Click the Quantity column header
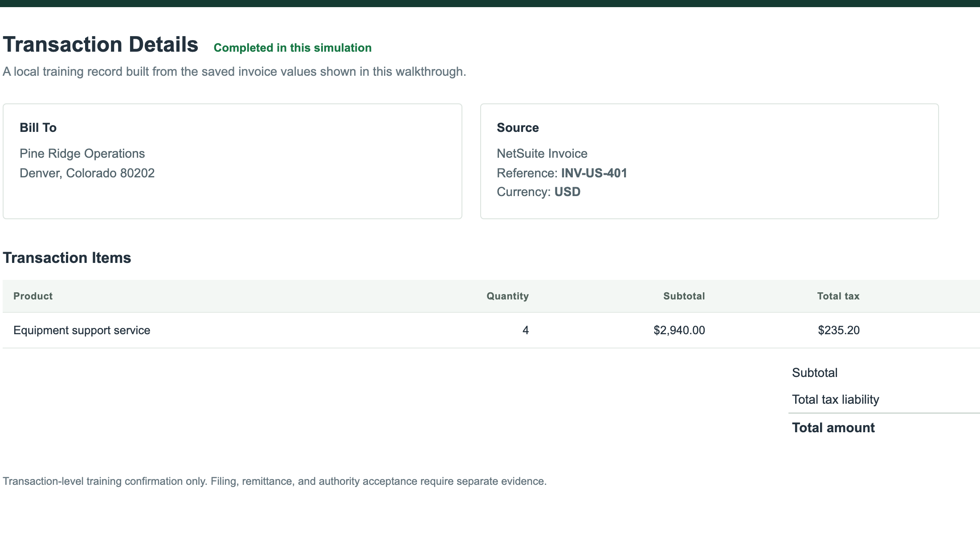The height and width of the screenshot is (557, 980). coord(507,296)
